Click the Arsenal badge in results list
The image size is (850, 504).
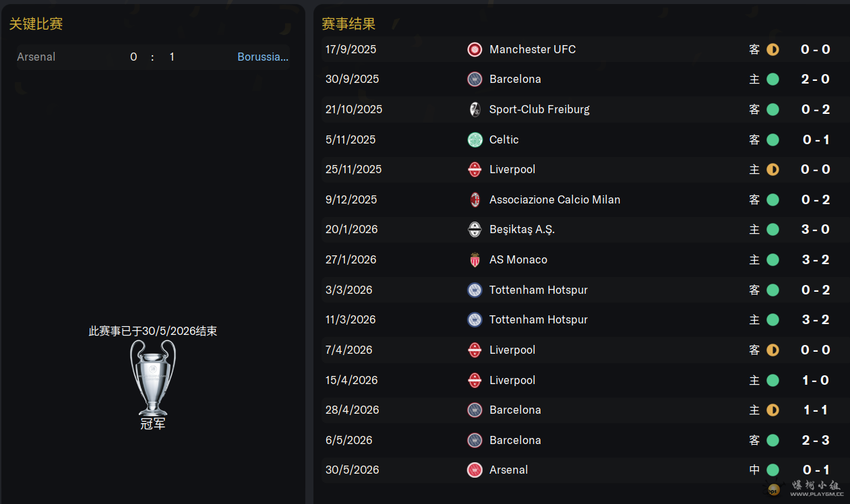[475, 470]
